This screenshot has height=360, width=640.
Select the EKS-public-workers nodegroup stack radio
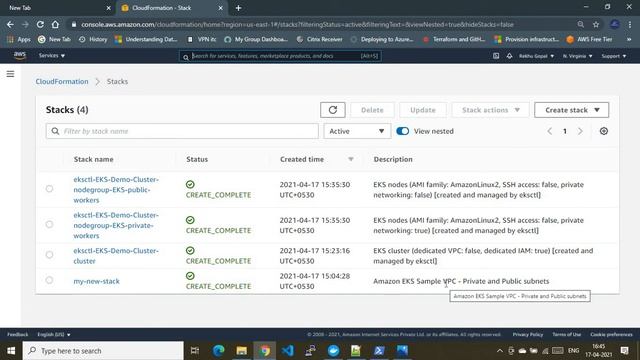point(49,189)
